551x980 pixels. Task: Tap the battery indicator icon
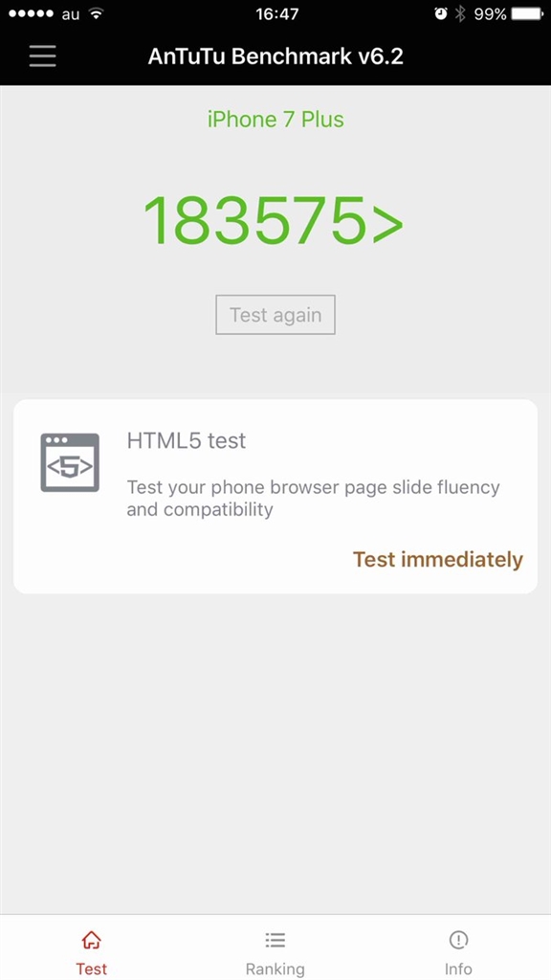pyautogui.click(x=528, y=13)
